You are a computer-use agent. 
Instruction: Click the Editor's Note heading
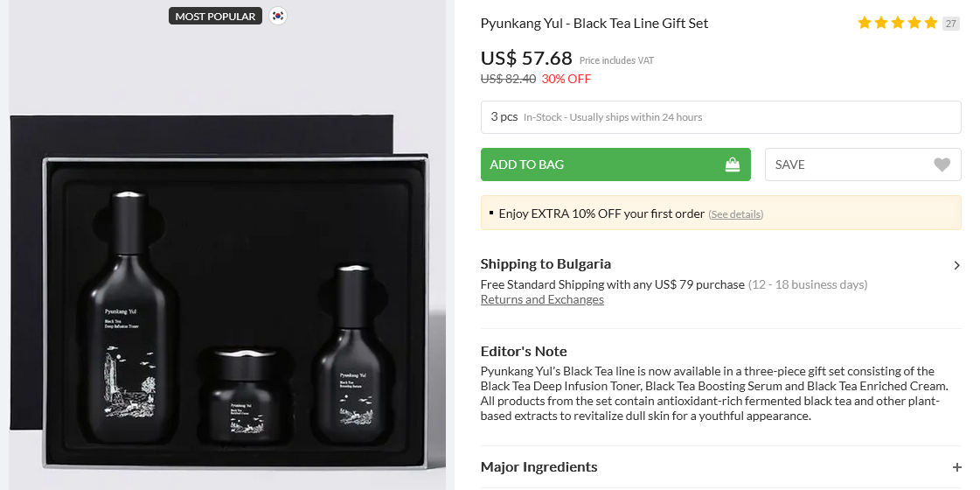(x=524, y=351)
